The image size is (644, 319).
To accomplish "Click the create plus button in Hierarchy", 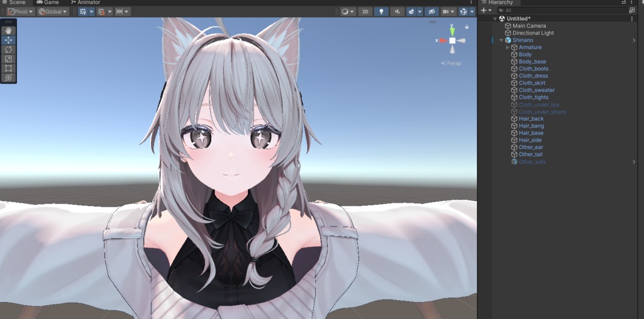I will [484, 10].
